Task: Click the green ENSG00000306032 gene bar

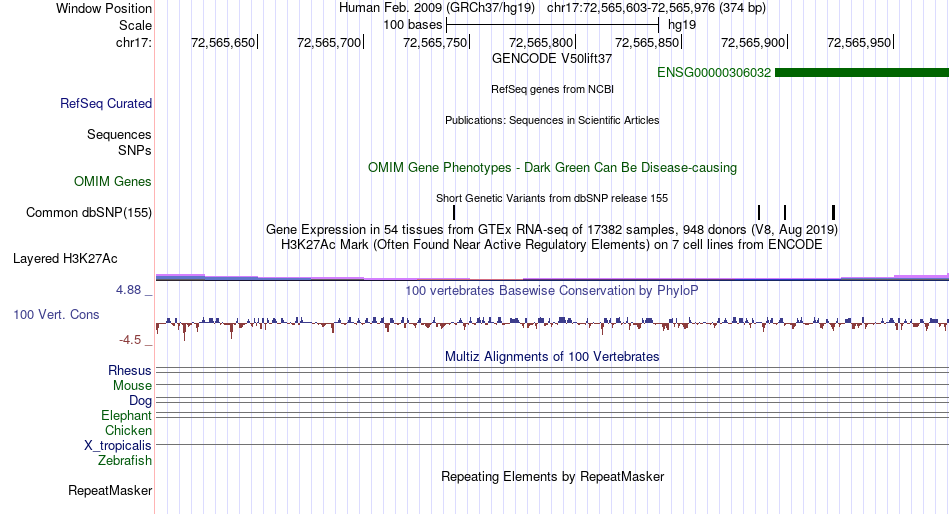Action: coord(862,73)
